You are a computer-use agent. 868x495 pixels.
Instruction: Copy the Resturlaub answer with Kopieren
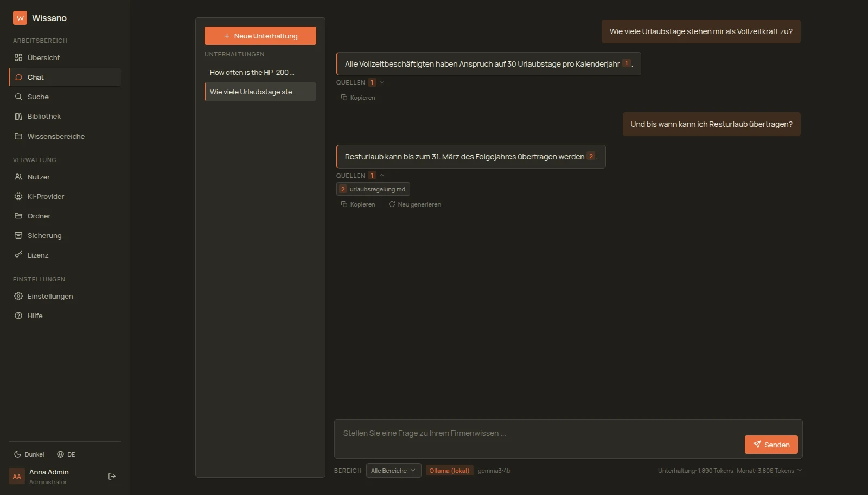(358, 204)
